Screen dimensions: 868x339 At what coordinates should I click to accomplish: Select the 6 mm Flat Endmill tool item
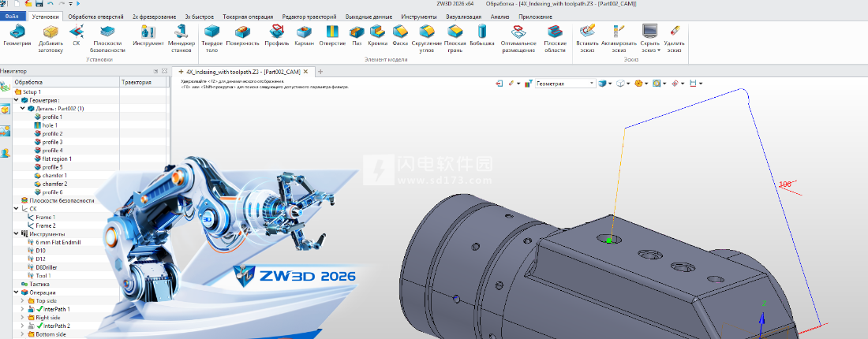coord(58,242)
